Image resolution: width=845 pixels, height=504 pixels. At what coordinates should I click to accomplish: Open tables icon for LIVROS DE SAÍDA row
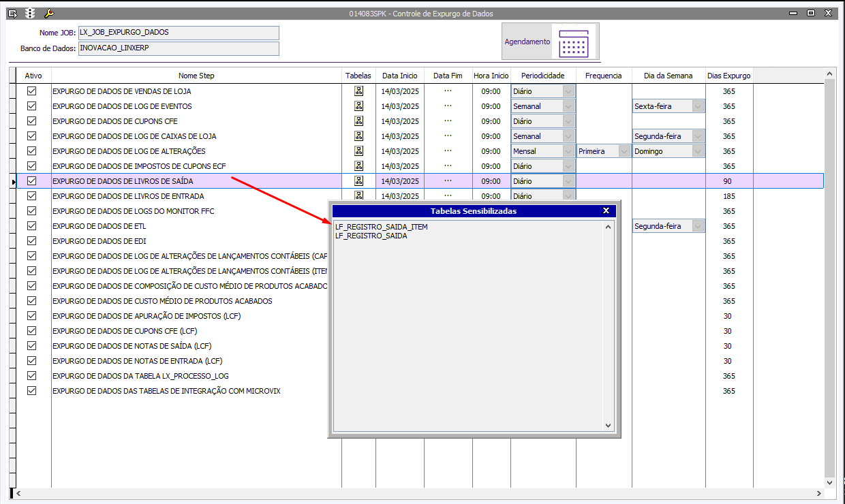[359, 181]
